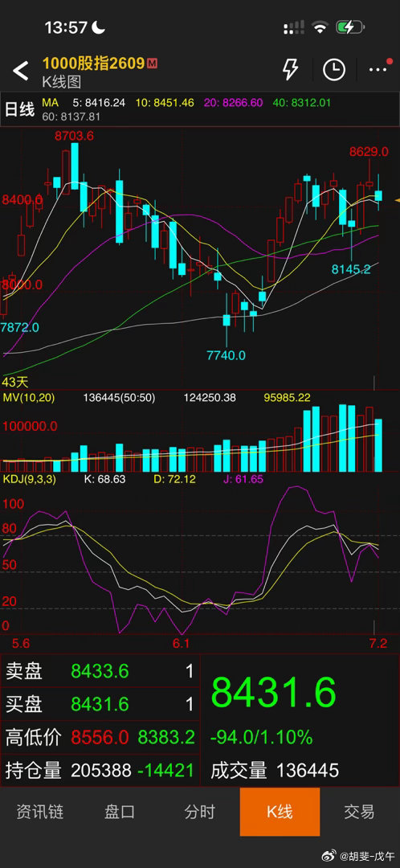Check the Wi-Fi status icon
The height and width of the screenshot is (868, 400).
point(319,27)
